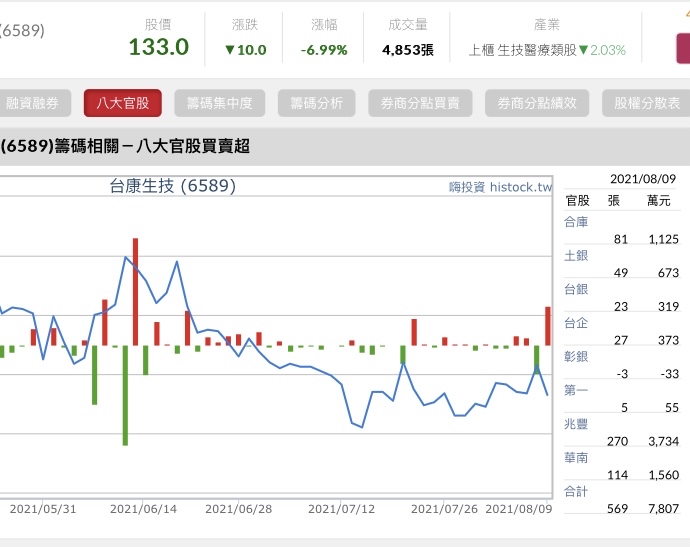The width and height of the screenshot is (690, 547).
Task: Click the deepest green bar on the chart
Action: (x=125, y=395)
